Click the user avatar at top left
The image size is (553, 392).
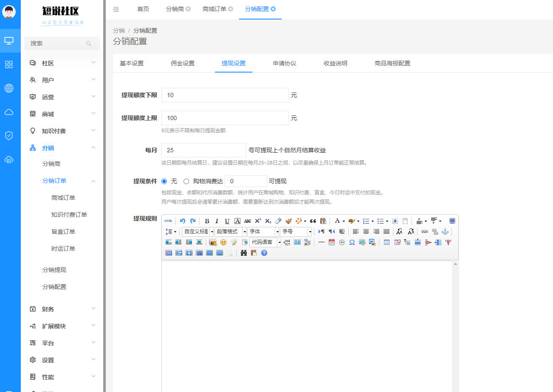9,12
